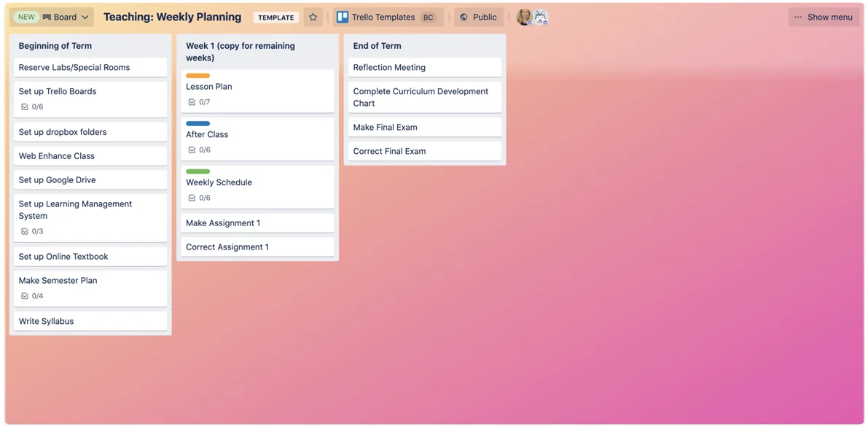Open the Set up Learning Management System card

(90, 217)
